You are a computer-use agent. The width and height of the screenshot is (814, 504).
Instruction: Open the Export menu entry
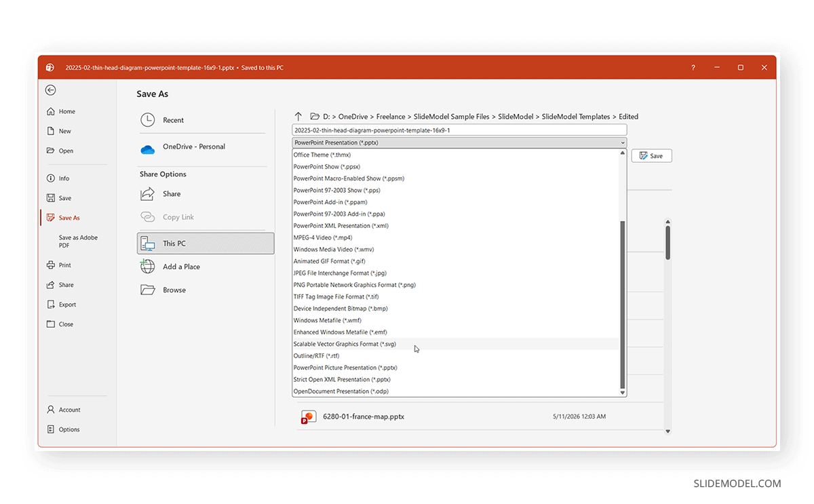[67, 305]
